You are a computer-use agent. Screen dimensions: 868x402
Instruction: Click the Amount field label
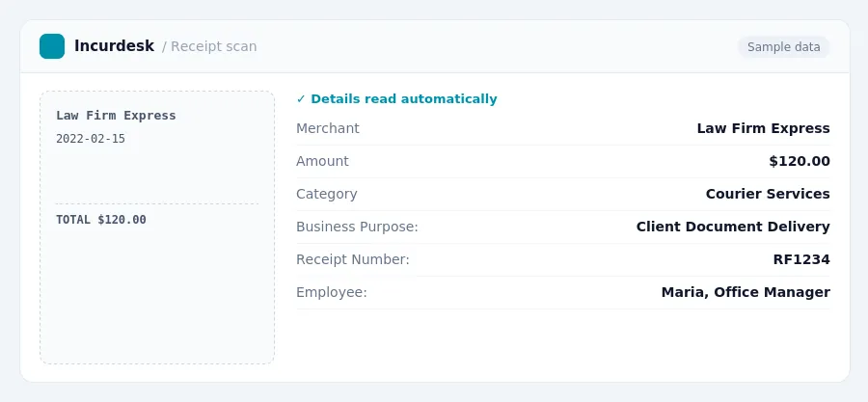(x=322, y=161)
